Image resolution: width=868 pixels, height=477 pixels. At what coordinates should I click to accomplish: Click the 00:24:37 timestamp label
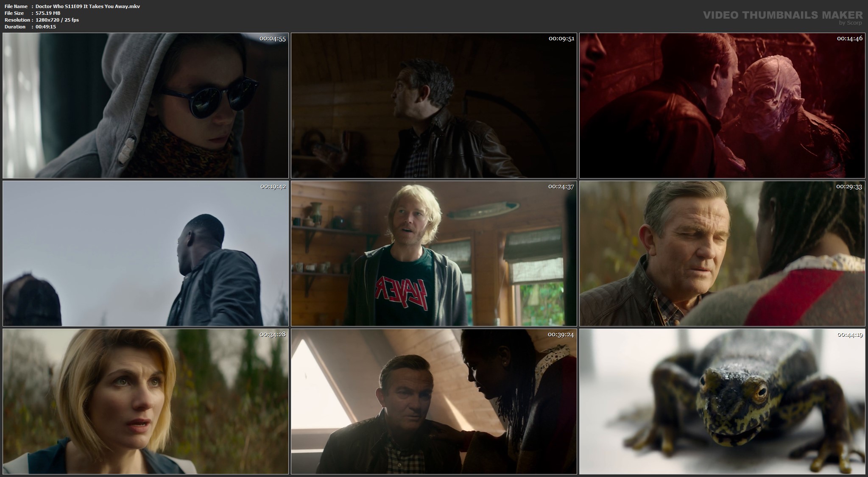pyautogui.click(x=561, y=187)
